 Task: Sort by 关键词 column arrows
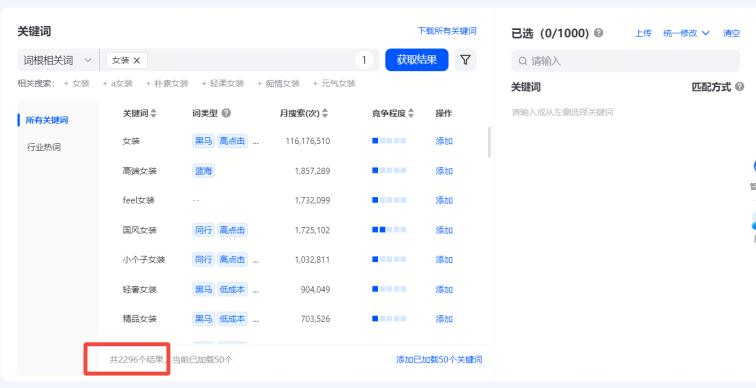pyautogui.click(x=153, y=113)
